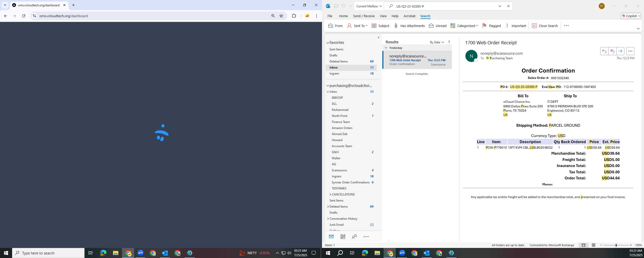Collapse the Yesterday results group
644x258 pixels.
386,48
